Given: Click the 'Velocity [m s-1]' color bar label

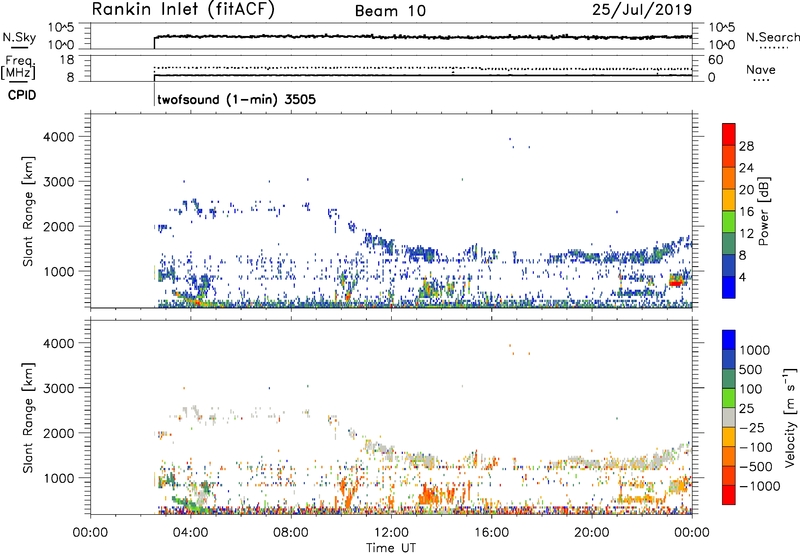Looking at the screenshot, I should click(790, 417).
